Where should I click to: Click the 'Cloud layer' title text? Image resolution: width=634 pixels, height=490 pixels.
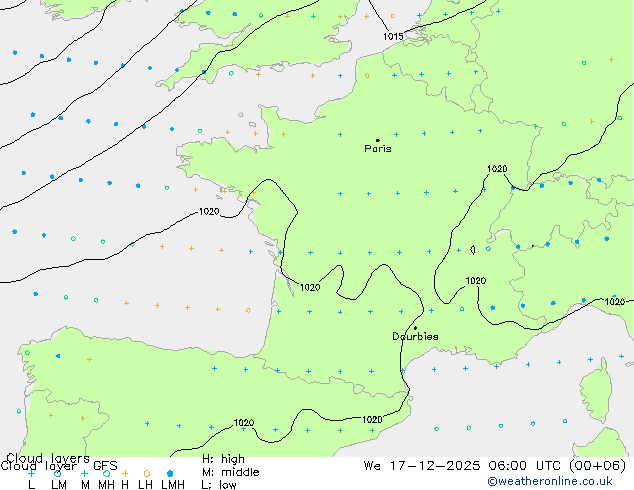click(38, 466)
